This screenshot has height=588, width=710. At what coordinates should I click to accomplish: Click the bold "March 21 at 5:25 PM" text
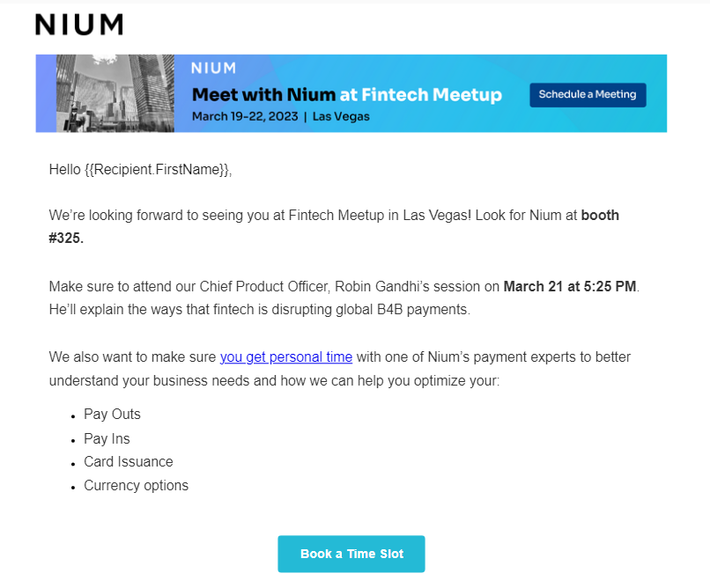(569, 286)
